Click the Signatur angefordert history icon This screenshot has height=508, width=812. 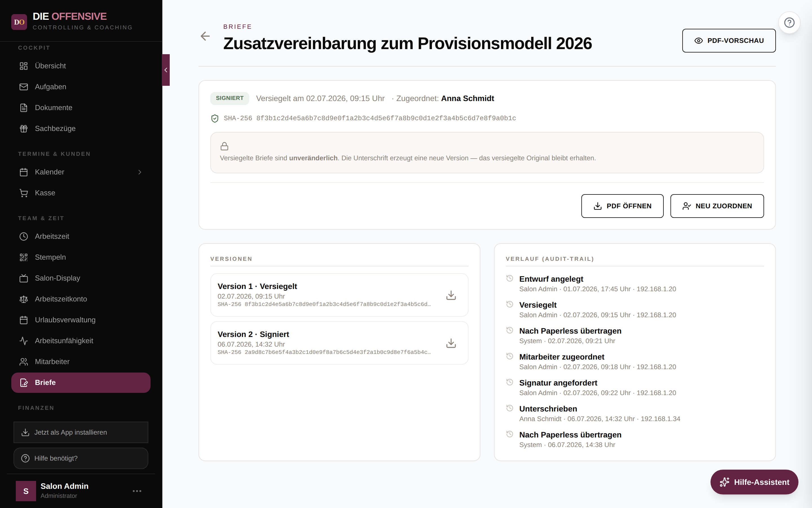pos(510,382)
